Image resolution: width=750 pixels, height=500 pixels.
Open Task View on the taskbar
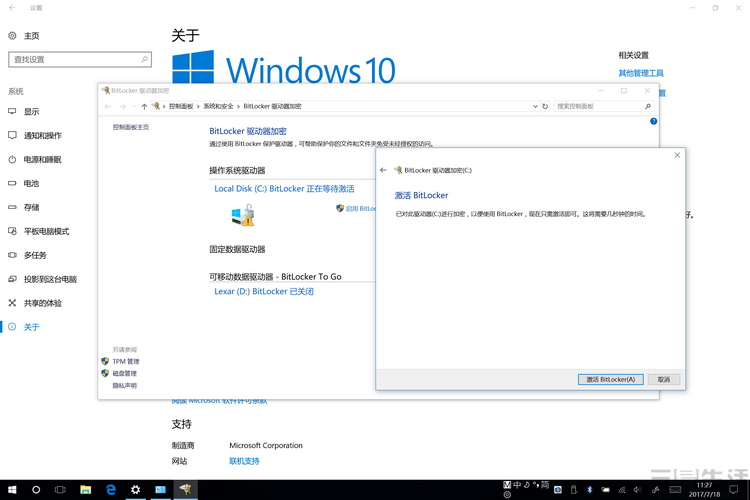pyautogui.click(x=60, y=489)
